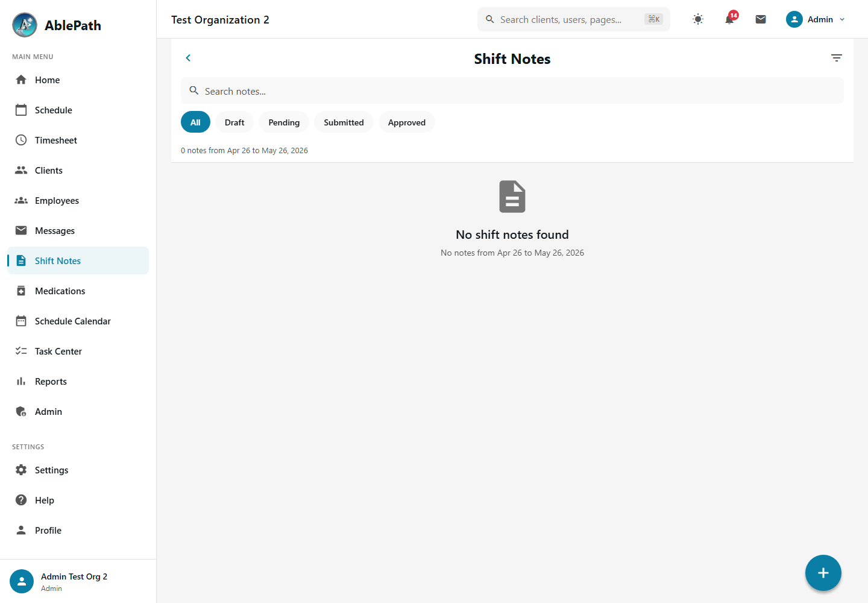Image resolution: width=868 pixels, height=603 pixels.
Task: Click the '0 notes from Apr 26 to May 26, 2026' text
Action: pos(244,150)
